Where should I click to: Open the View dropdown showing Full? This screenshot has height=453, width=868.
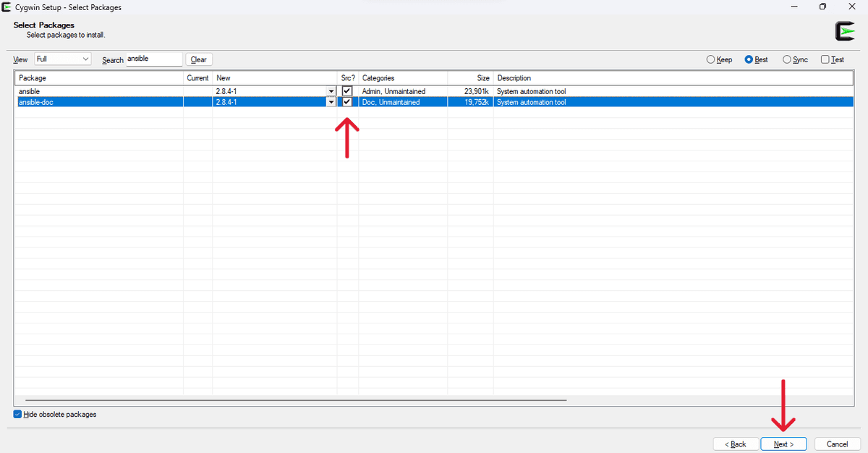(63, 59)
